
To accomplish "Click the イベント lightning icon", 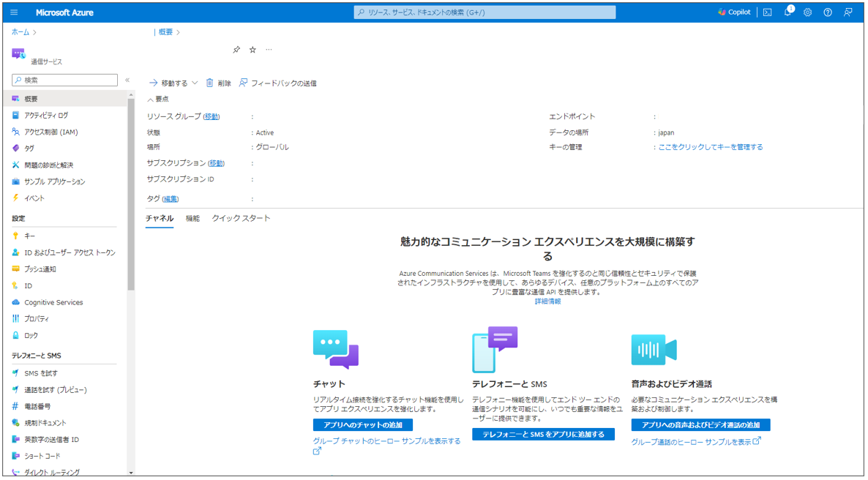I will tap(16, 198).
